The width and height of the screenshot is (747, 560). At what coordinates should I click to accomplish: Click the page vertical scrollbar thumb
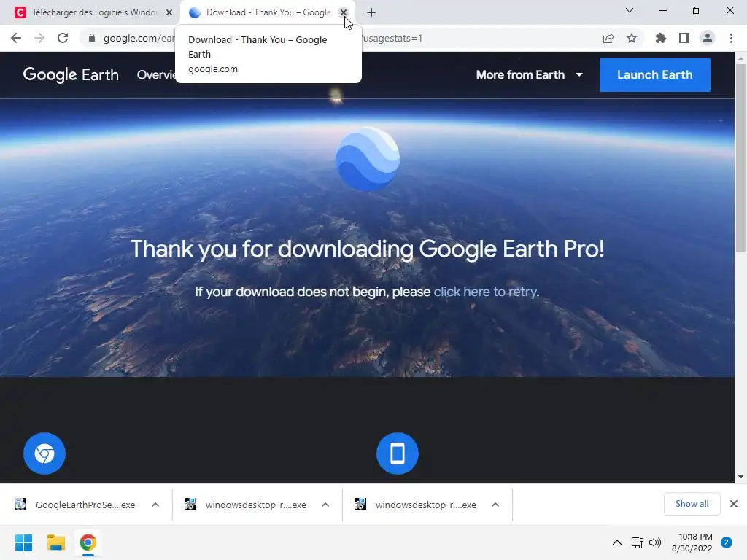[740, 158]
